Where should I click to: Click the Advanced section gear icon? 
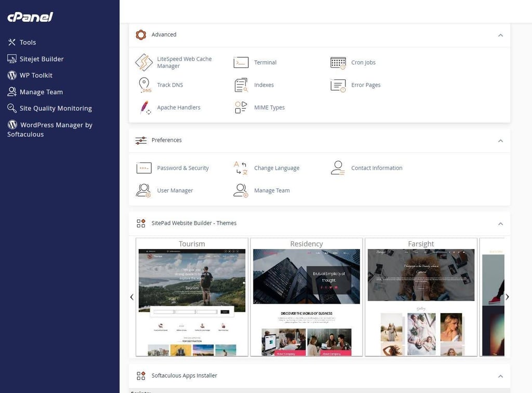pos(141,35)
